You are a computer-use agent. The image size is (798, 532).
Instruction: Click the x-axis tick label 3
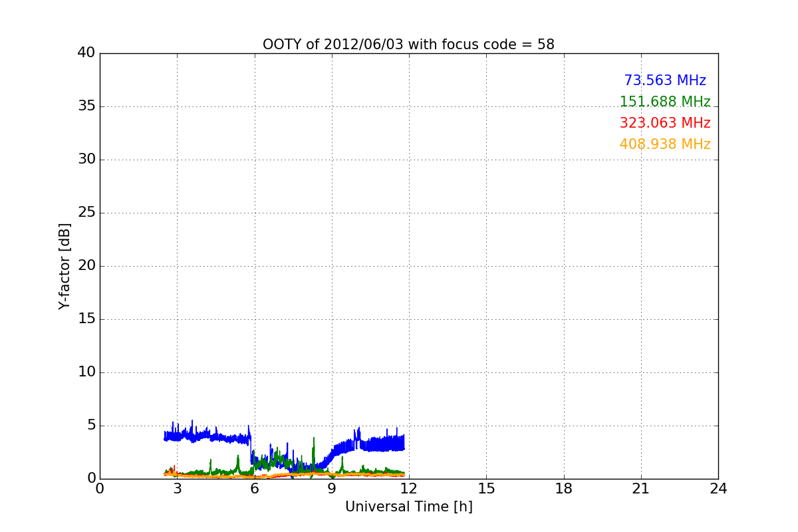point(177,489)
